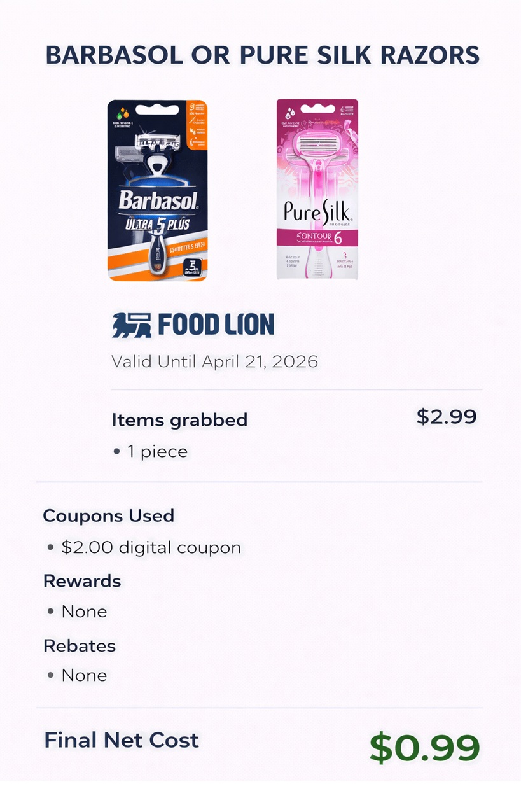The image size is (521, 812).
Task: Click the Contour 6 band on pink package
Action: [317, 237]
